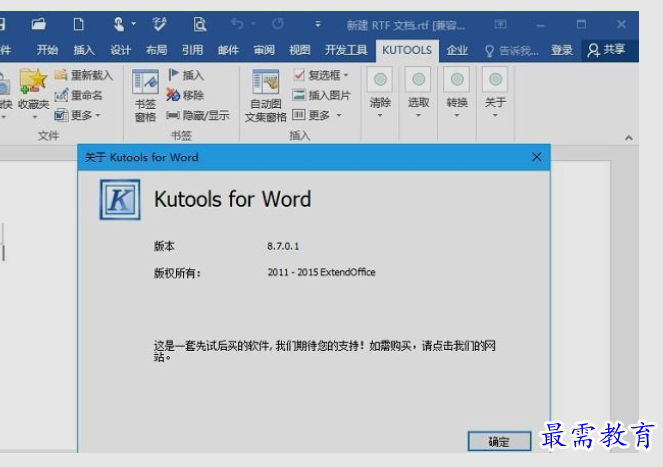Viewport: 663px width, 467px height.
Task: Toggle 隐藏/显示 bookmark symbols
Action: click(198, 115)
